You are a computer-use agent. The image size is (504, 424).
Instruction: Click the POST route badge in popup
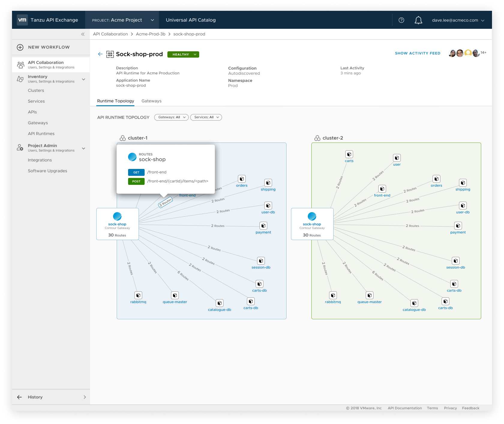click(136, 181)
